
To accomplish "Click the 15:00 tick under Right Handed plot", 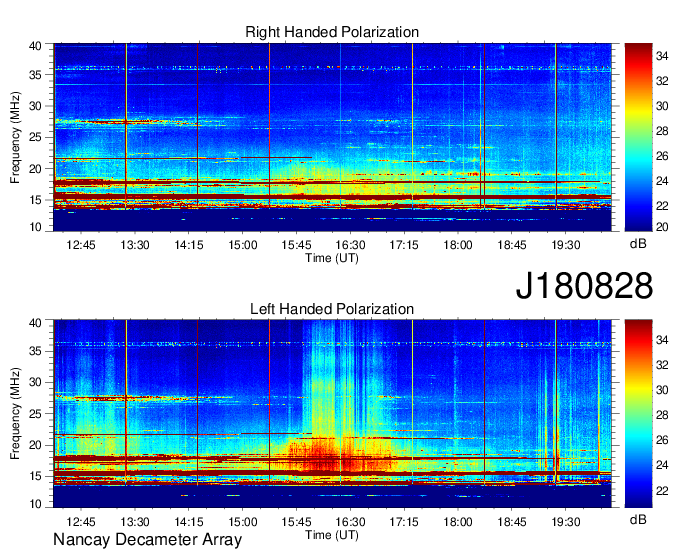I will [243, 245].
